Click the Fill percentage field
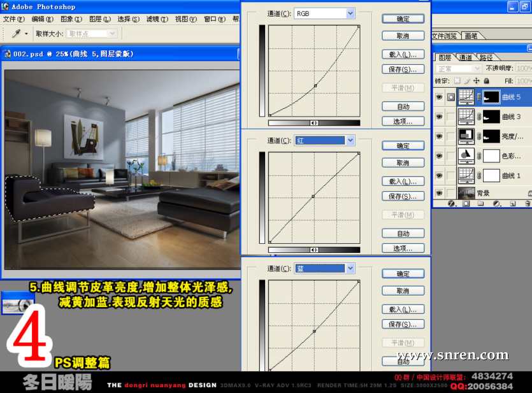The height and width of the screenshot is (393, 532). tap(524, 81)
